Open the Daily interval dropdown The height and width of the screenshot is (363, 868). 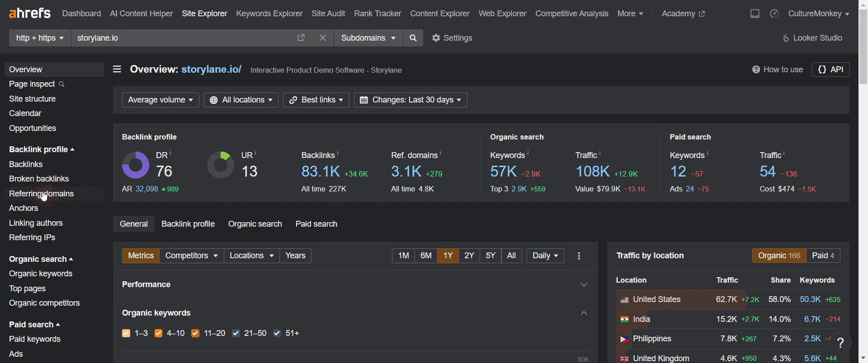click(545, 256)
